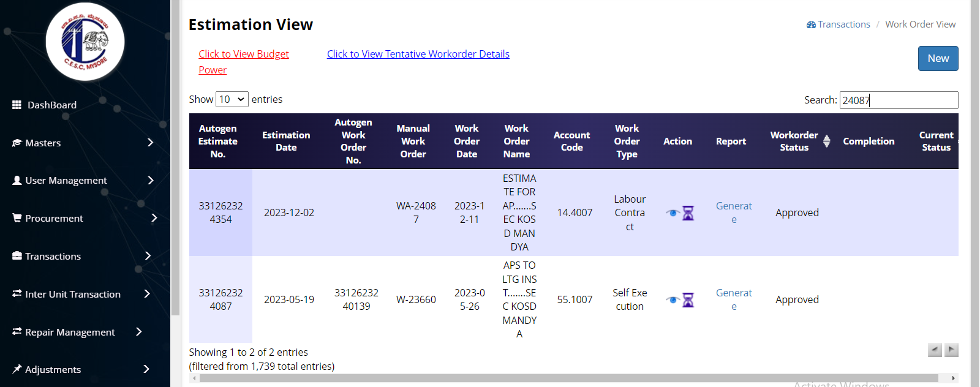Expand the User Management chevron
The width and height of the screenshot is (980, 387).
[x=150, y=180]
